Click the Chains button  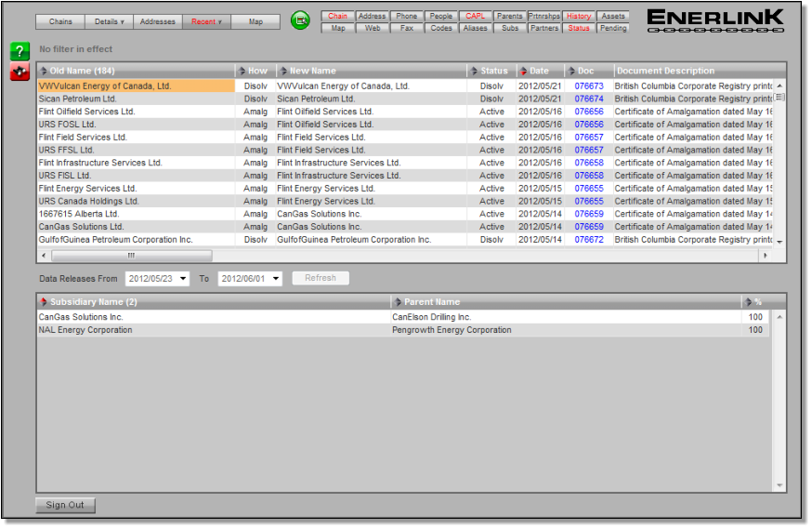pyautogui.click(x=60, y=21)
